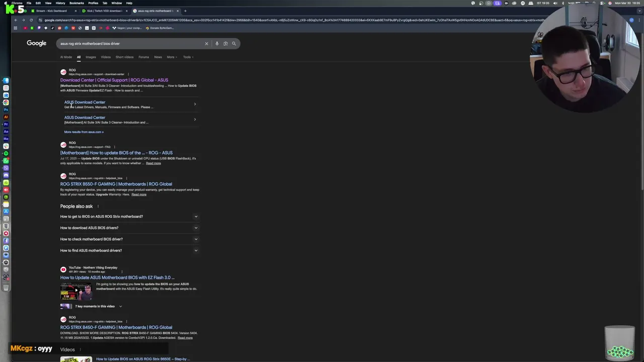Open Discord from the dock
Screen dimensions: 644x362
[6, 175]
